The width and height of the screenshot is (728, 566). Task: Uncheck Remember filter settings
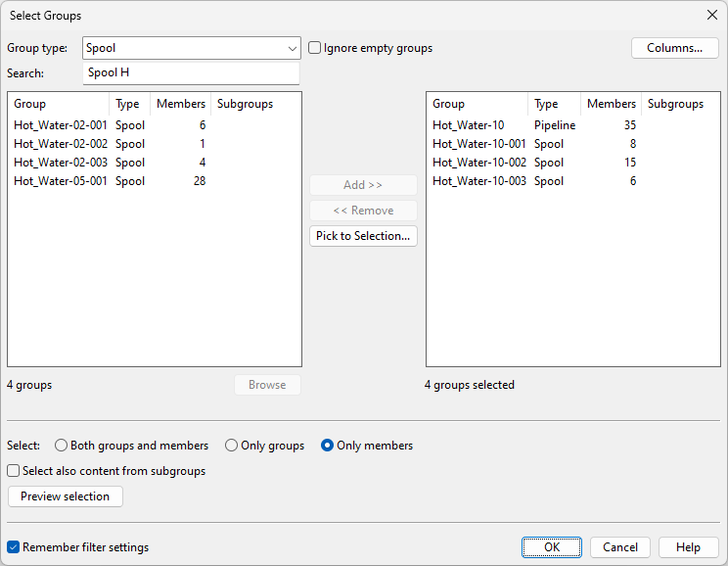pos(14,547)
